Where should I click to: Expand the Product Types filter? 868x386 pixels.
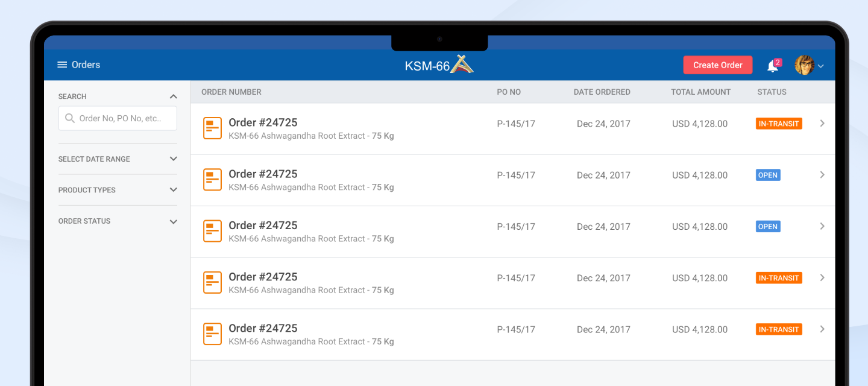174,190
